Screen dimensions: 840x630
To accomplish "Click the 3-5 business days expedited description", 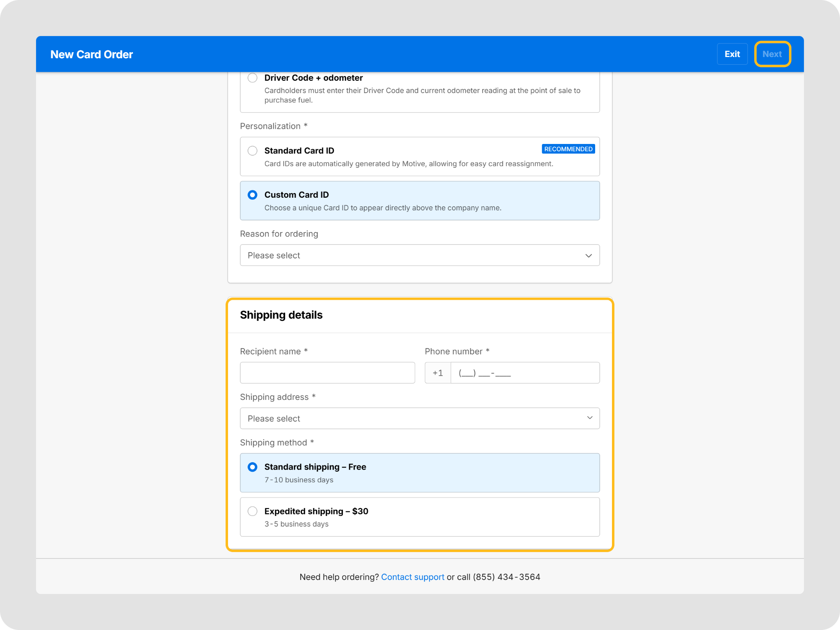I will tap(297, 524).
